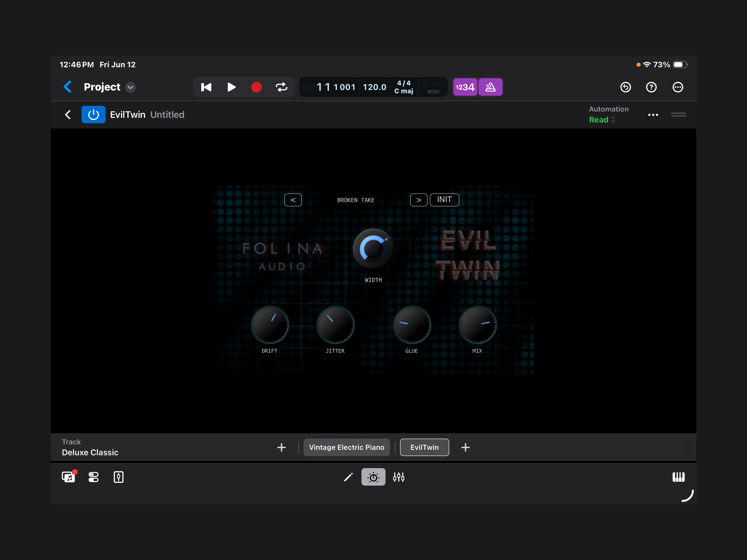Toggle the EvilTwin plugin power button
Image resolution: width=747 pixels, height=560 pixels.
pos(93,115)
